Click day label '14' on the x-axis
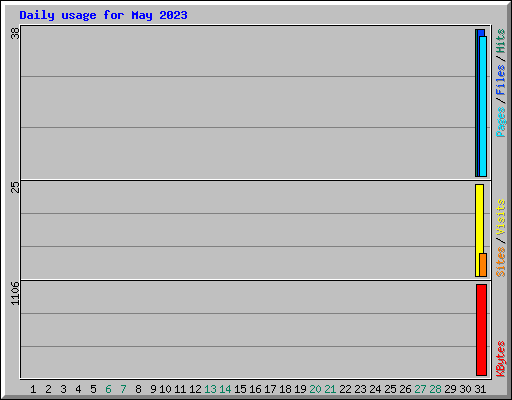Viewport: 512px width, 400px height. [x=225, y=389]
